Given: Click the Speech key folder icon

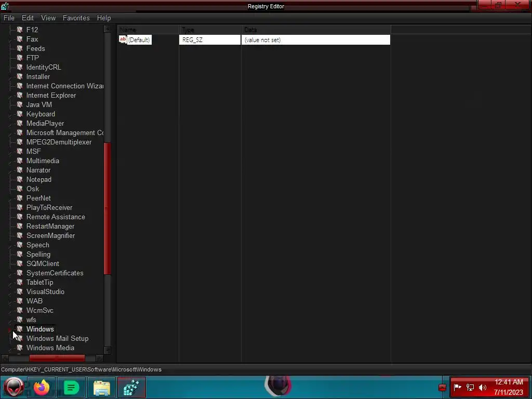Looking at the screenshot, I should click(x=20, y=245).
